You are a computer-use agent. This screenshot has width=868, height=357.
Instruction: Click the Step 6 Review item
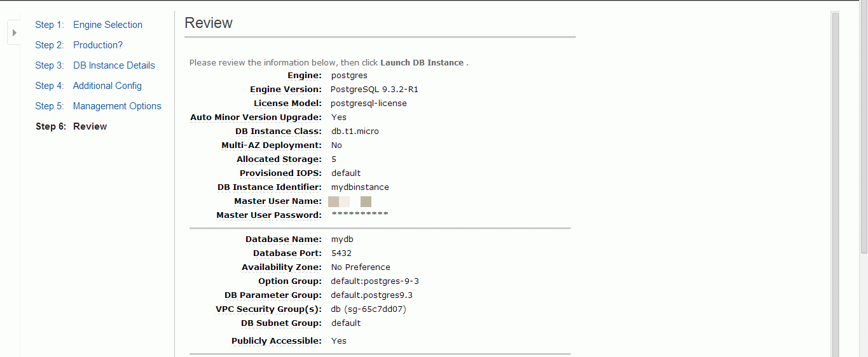[71, 126]
